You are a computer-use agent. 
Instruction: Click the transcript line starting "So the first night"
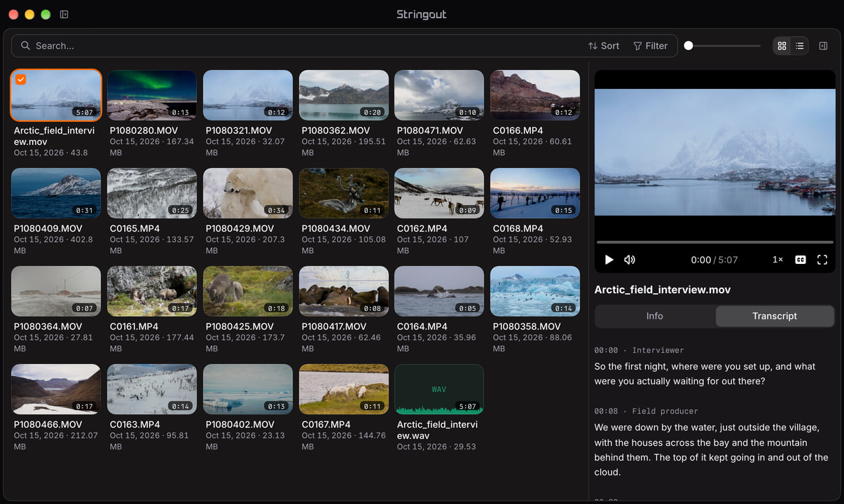pyautogui.click(x=705, y=374)
